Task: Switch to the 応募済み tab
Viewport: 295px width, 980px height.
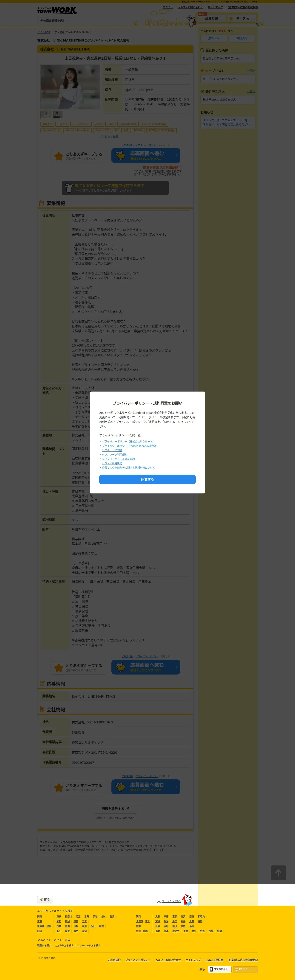Action: (x=213, y=38)
